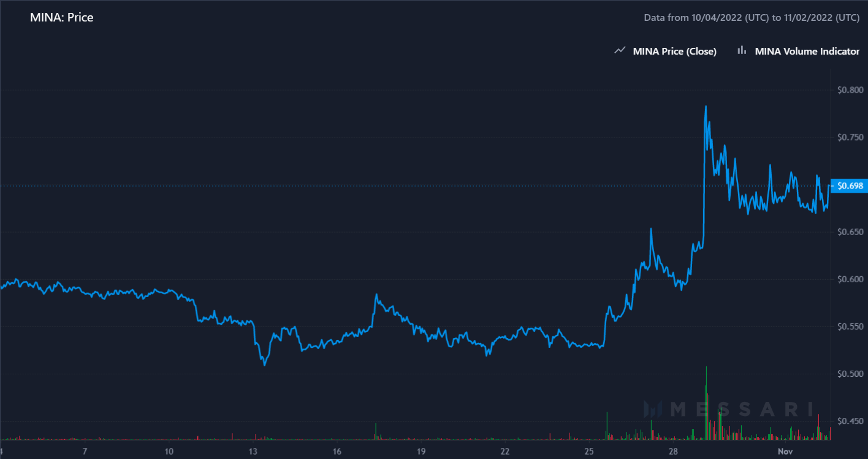The width and height of the screenshot is (868, 459).
Task: Select the blue $0.698 current price tag
Action: click(x=850, y=185)
